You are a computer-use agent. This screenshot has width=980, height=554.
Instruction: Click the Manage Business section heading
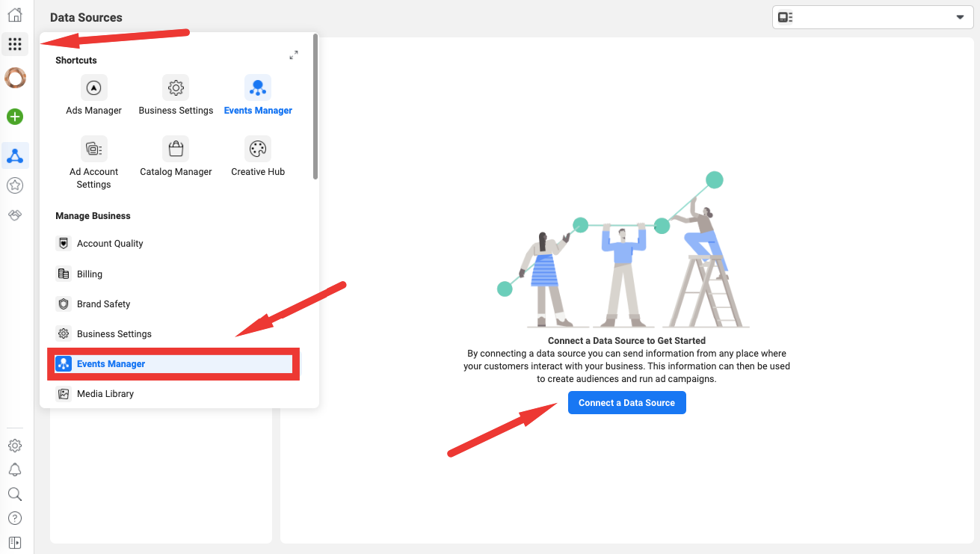click(x=93, y=216)
